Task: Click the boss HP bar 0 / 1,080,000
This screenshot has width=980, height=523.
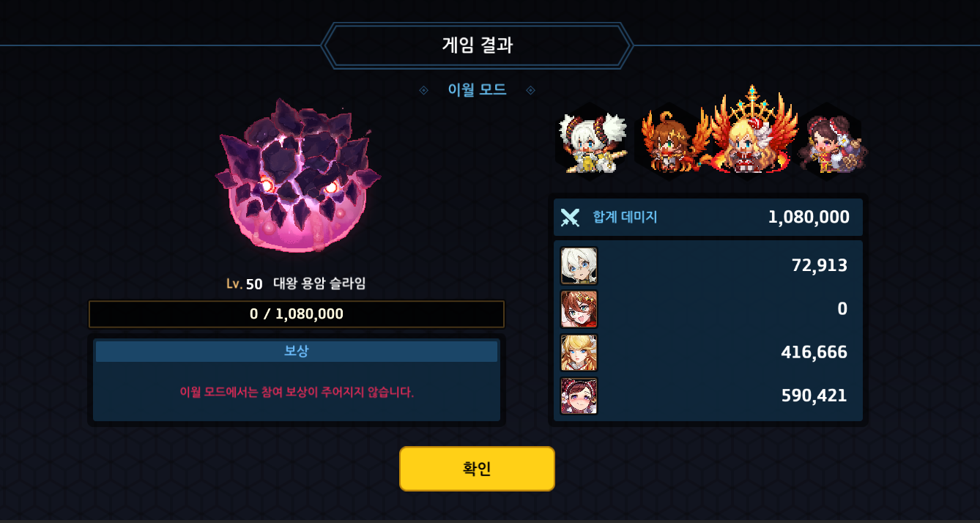Action: [x=297, y=314]
